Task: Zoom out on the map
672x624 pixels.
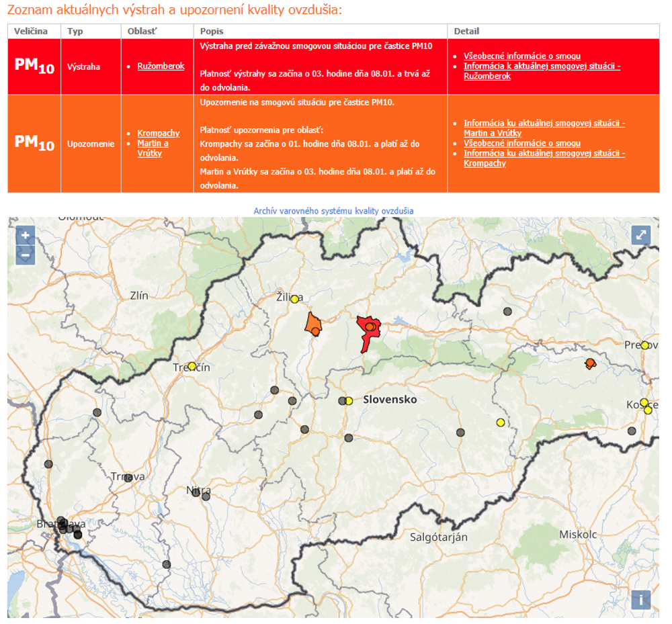Action: [x=26, y=255]
